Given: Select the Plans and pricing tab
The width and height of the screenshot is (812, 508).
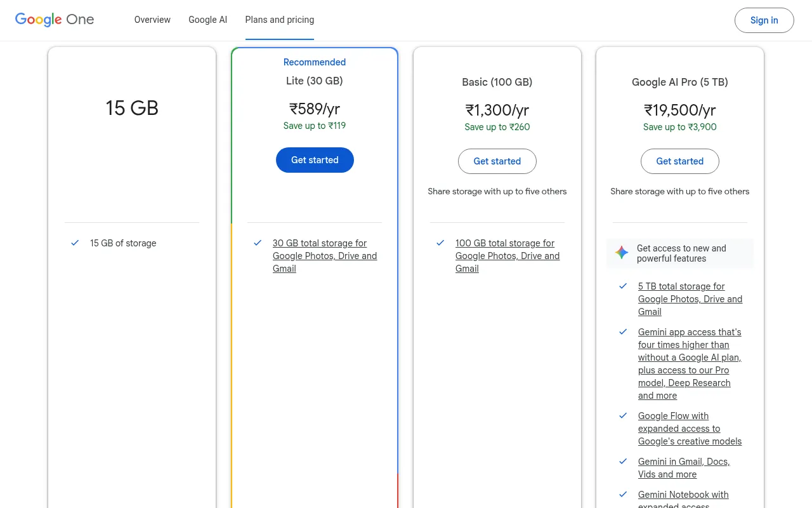Looking at the screenshot, I should [x=280, y=20].
